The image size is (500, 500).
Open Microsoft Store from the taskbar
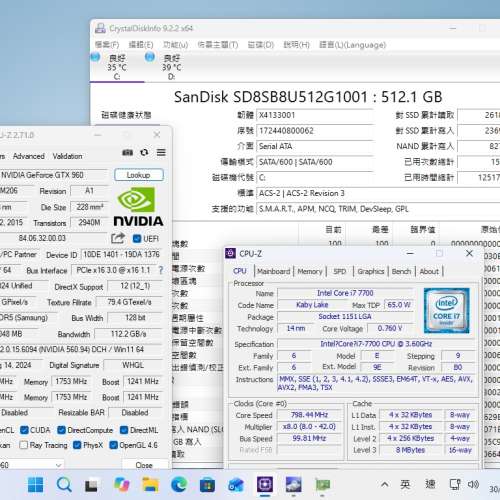tap(207, 485)
